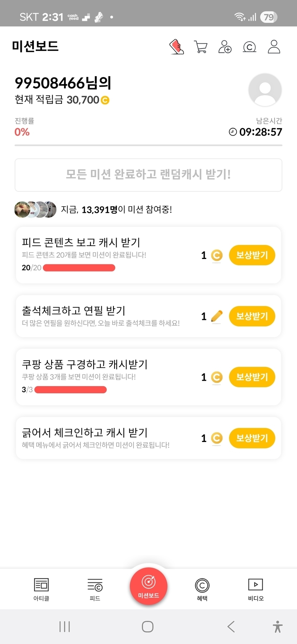Tap the participant avatars cluster
The width and height of the screenshot is (297, 644).
coord(35,210)
